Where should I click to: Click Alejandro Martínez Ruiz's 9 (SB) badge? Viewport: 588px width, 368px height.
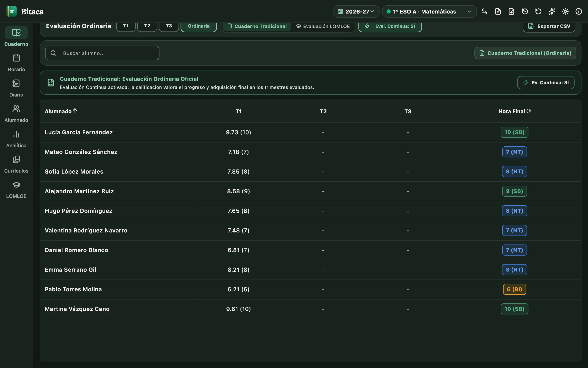tap(514, 191)
